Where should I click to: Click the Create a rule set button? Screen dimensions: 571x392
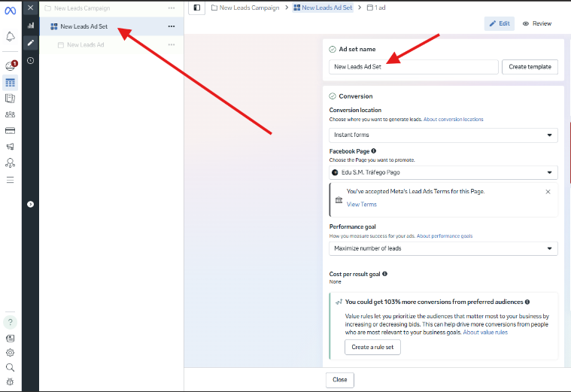tap(373, 347)
